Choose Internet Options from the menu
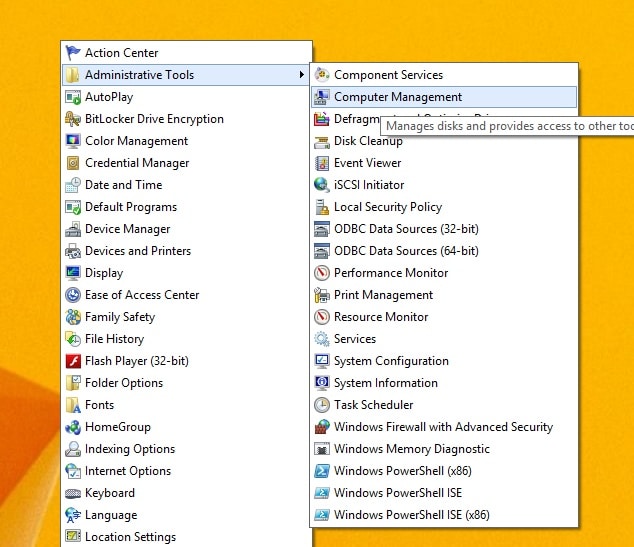 187,471
